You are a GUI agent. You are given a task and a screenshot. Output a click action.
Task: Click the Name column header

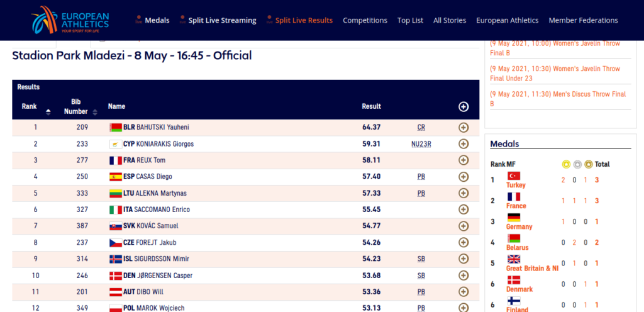(x=116, y=106)
